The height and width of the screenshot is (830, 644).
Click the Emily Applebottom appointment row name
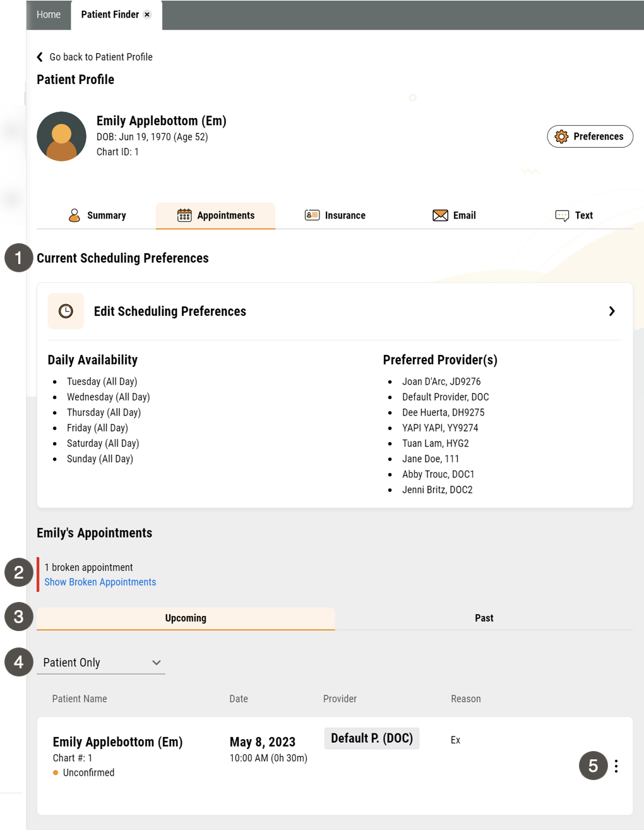117,742
